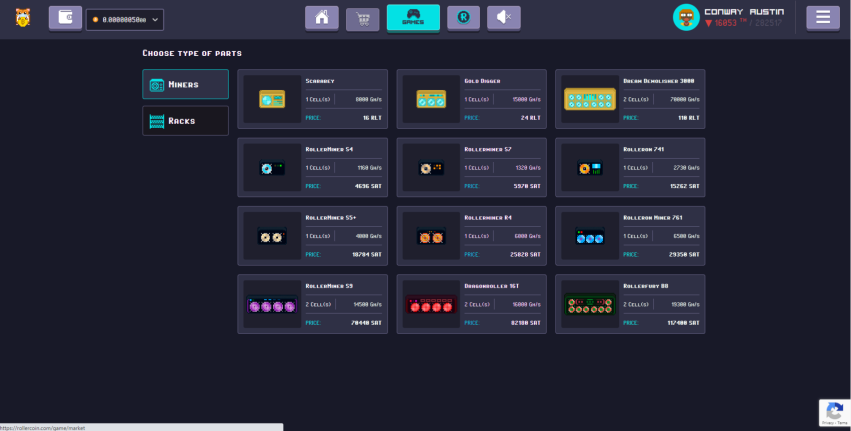Select the DragonRoller 16T title
The width and height of the screenshot is (851, 431).
[492, 286]
